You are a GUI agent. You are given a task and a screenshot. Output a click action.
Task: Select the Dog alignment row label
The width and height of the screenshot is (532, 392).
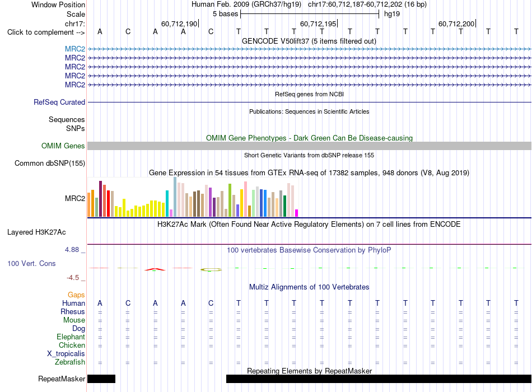tap(79, 329)
